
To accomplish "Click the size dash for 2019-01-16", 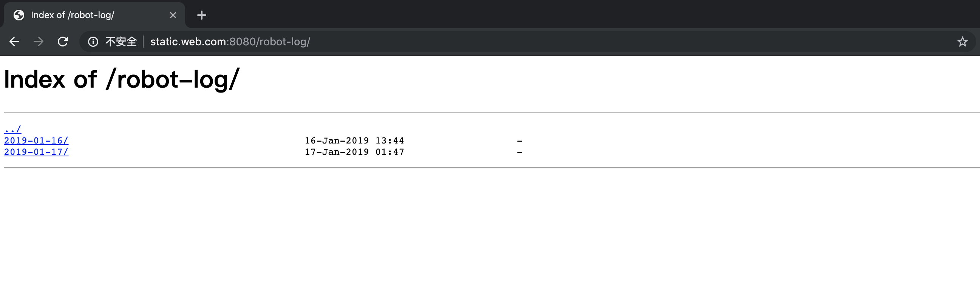I will (x=519, y=141).
